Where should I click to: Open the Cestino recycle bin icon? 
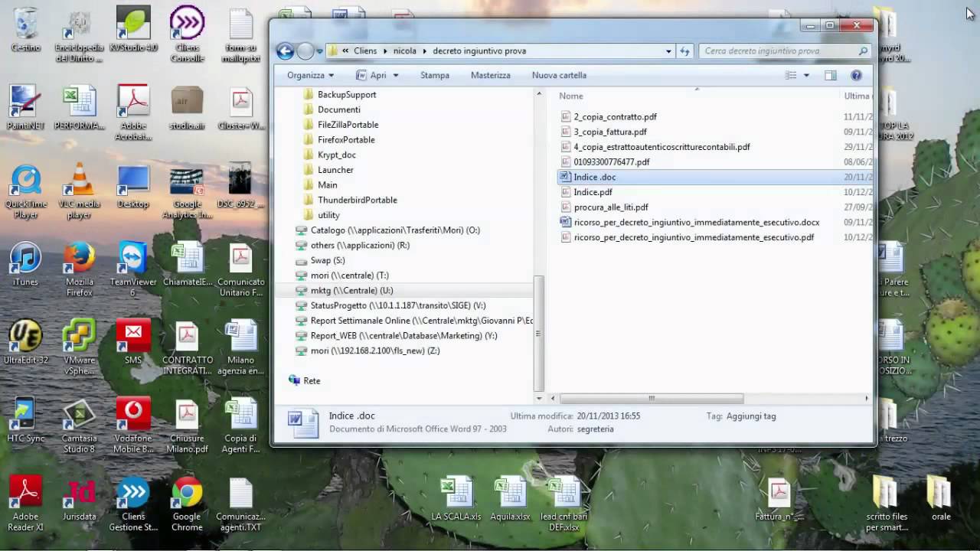(25, 31)
